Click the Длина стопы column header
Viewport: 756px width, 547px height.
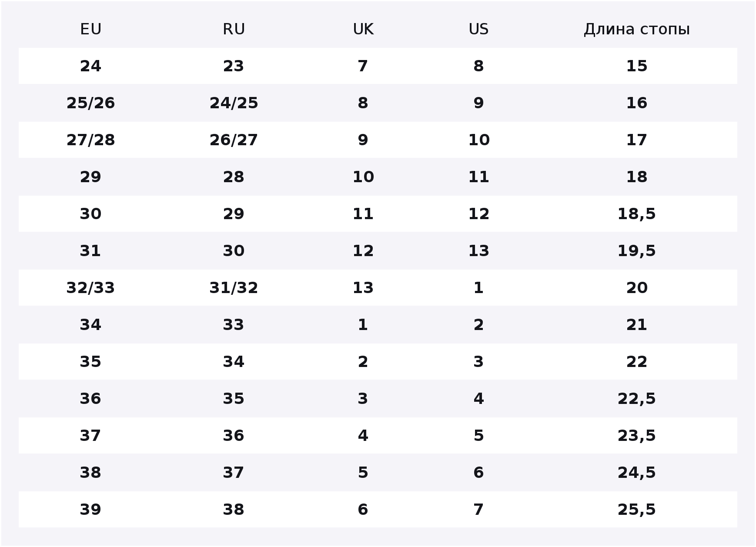tap(636, 29)
